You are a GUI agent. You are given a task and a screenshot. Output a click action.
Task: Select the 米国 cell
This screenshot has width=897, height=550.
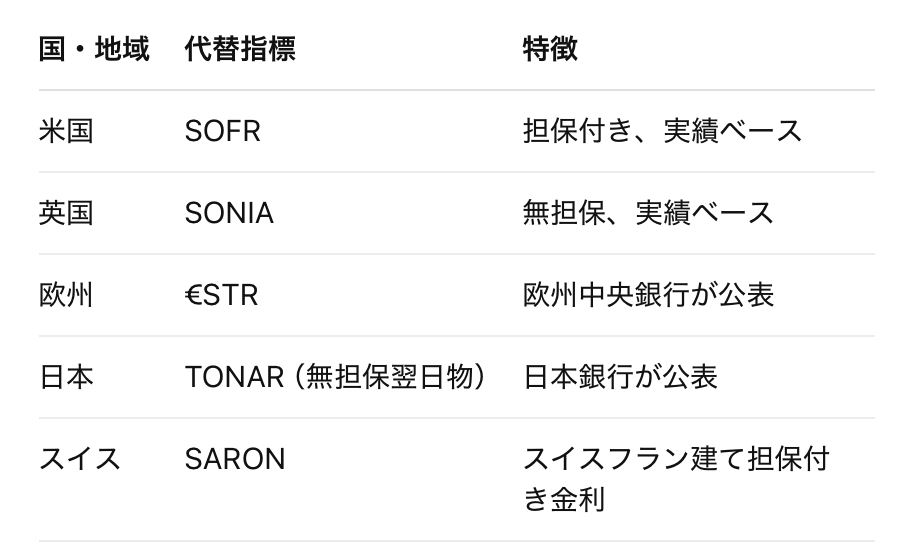[66, 131]
